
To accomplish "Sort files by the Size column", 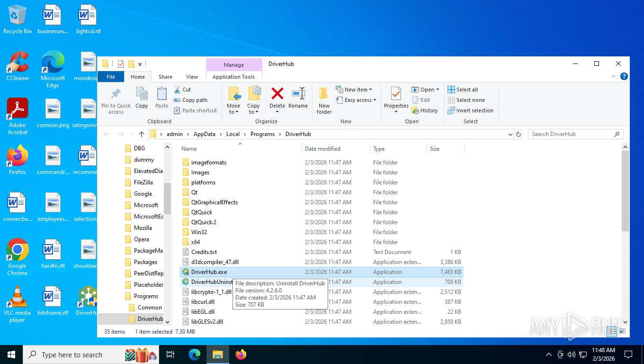I will [x=446, y=149].
